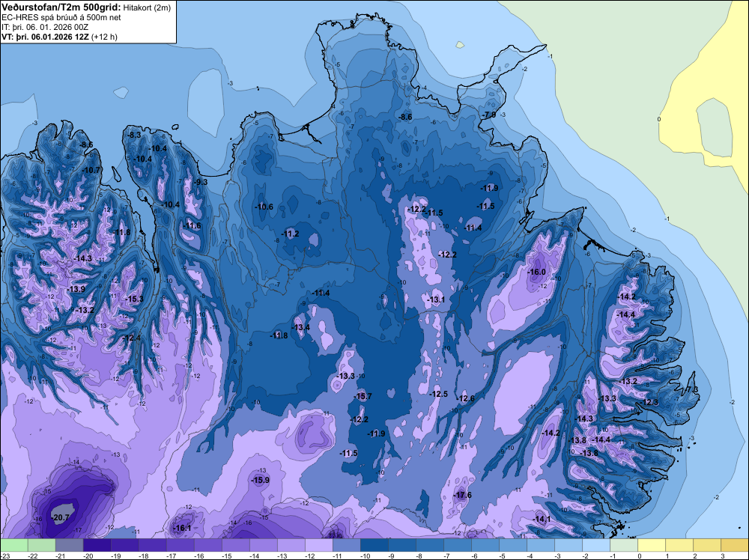
Task: Select the orange-yellow legend swatch labeled 3
Action: (x=735, y=545)
